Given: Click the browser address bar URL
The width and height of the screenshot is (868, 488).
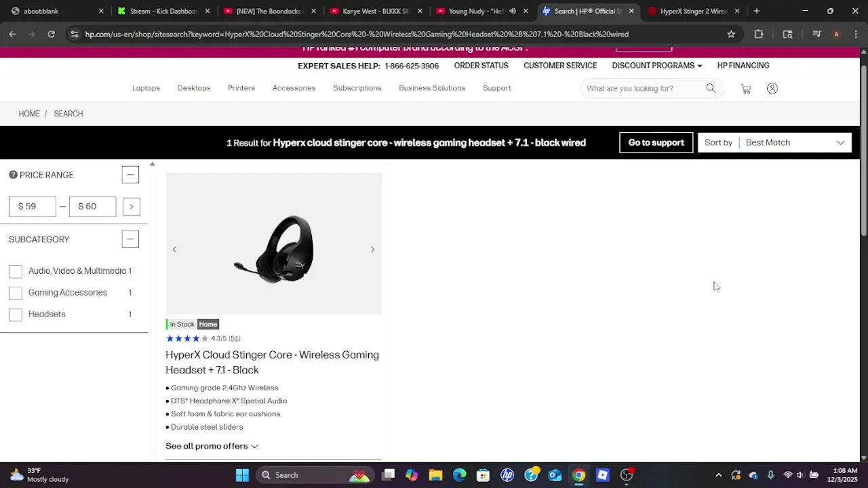Looking at the screenshot, I should (x=357, y=34).
